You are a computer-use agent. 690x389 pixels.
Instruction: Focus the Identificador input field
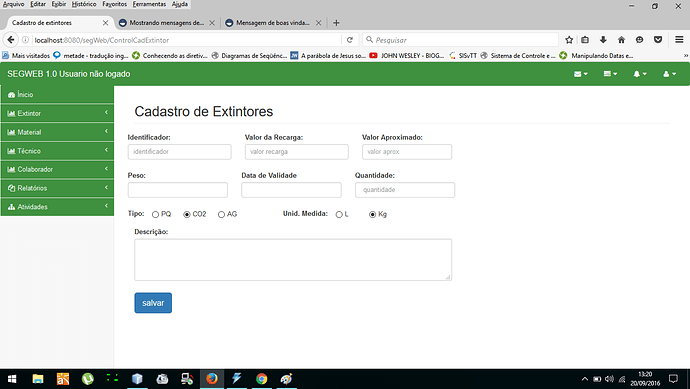[180, 152]
